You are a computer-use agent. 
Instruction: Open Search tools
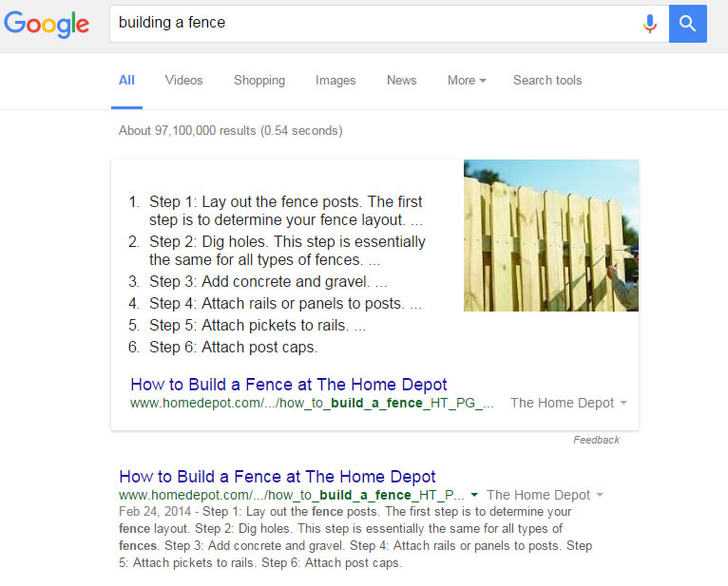pyautogui.click(x=547, y=81)
